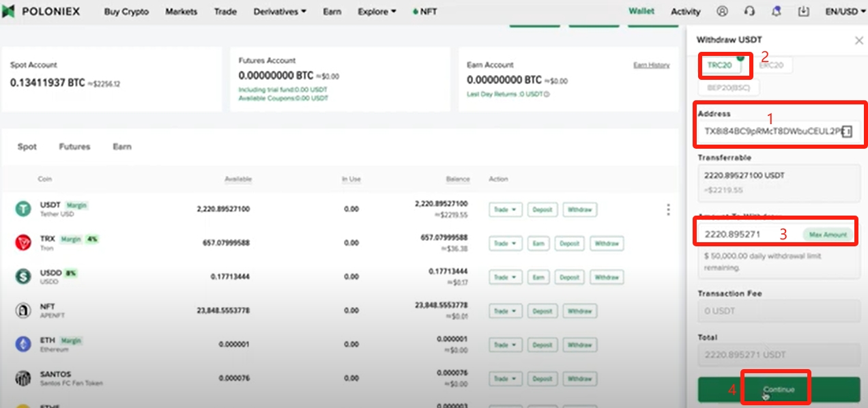Click the TRX Tron coin icon
868x408 pixels.
coord(23,243)
